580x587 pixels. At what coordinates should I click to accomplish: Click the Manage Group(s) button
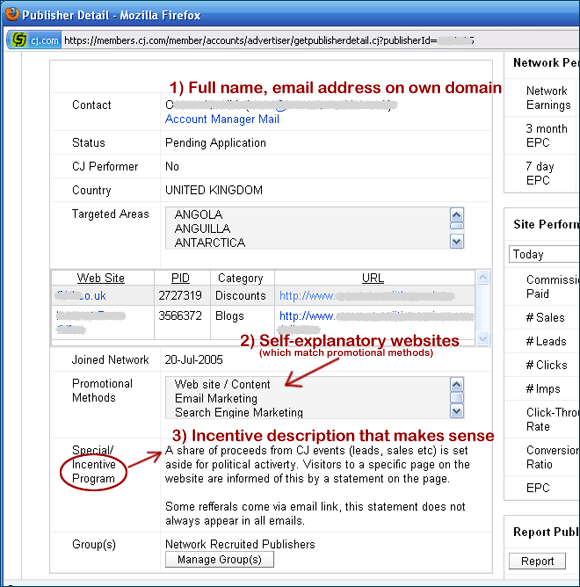coord(219,560)
